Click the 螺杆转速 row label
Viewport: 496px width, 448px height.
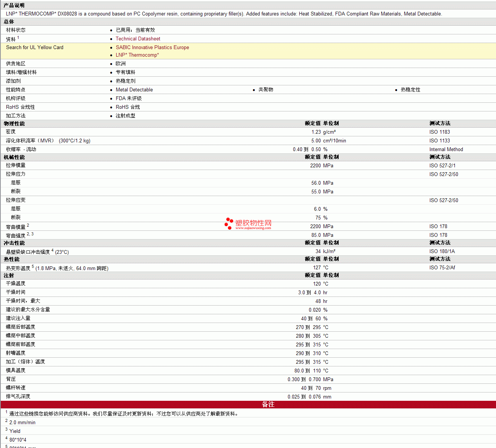point(15,388)
